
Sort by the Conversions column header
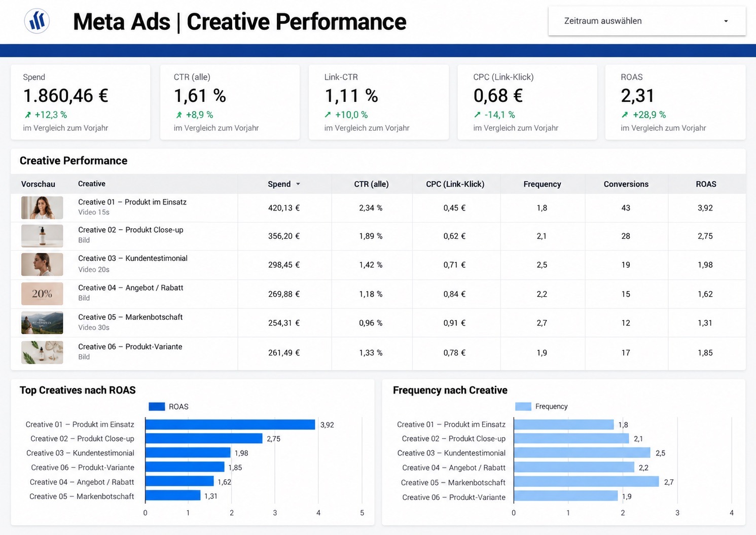(626, 184)
